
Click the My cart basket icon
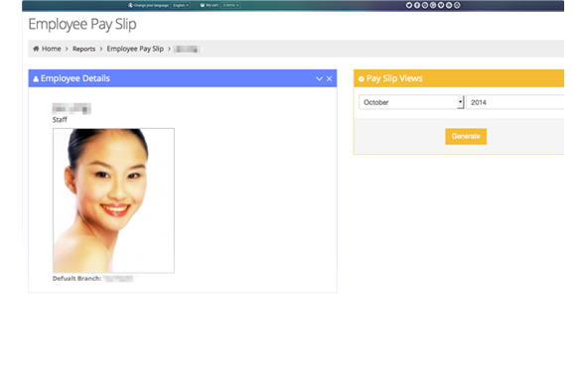pyautogui.click(x=203, y=5)
